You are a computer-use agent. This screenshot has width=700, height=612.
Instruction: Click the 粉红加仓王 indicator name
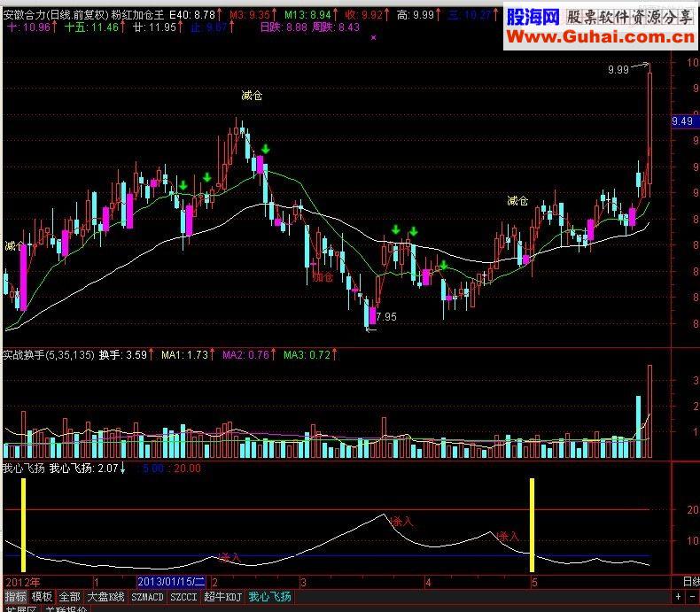coord(137,15)
